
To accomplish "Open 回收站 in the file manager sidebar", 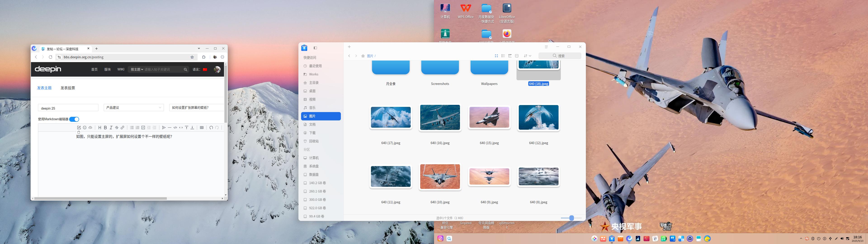I will tap(321, 141).
